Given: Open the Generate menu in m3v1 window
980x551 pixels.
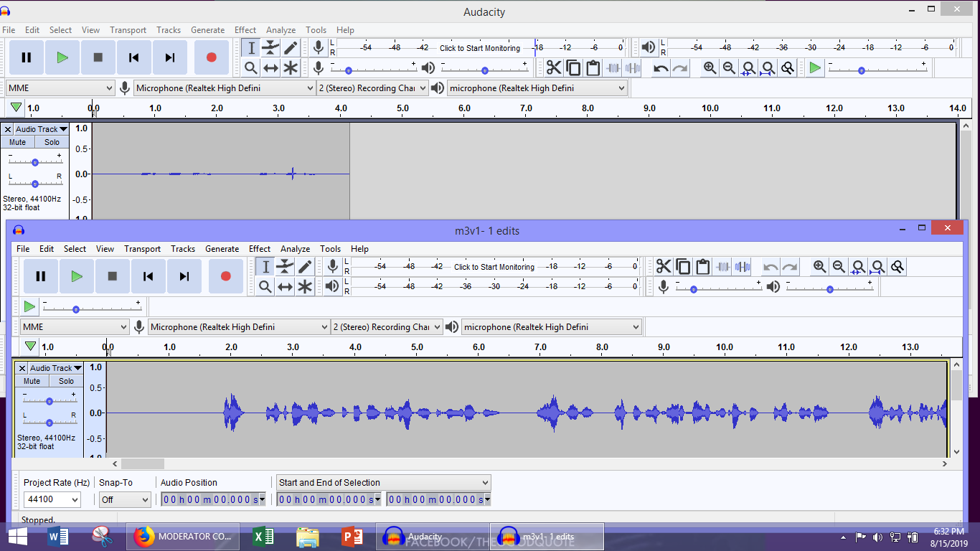Looking at the screenshot, I should (222, 249).
